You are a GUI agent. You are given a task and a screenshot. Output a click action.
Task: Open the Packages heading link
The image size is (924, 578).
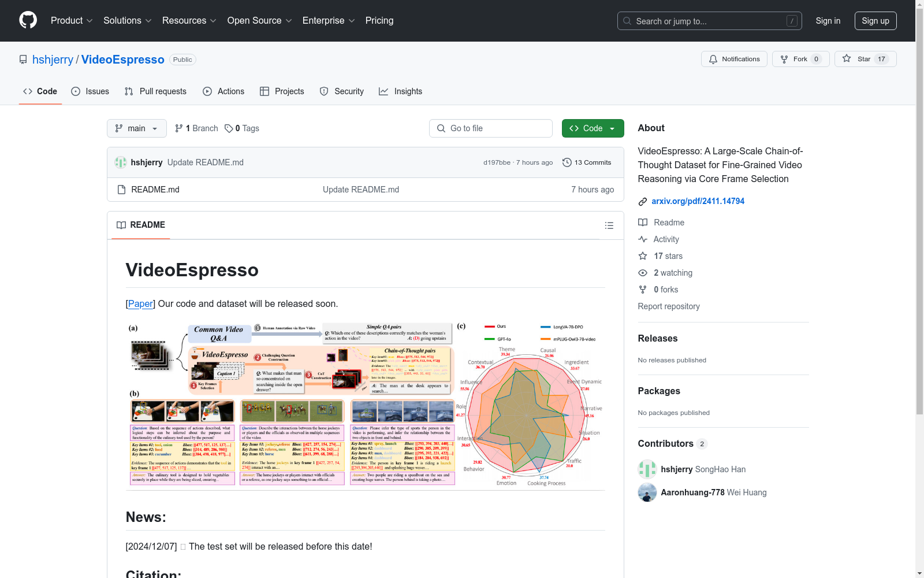[659, 391]
